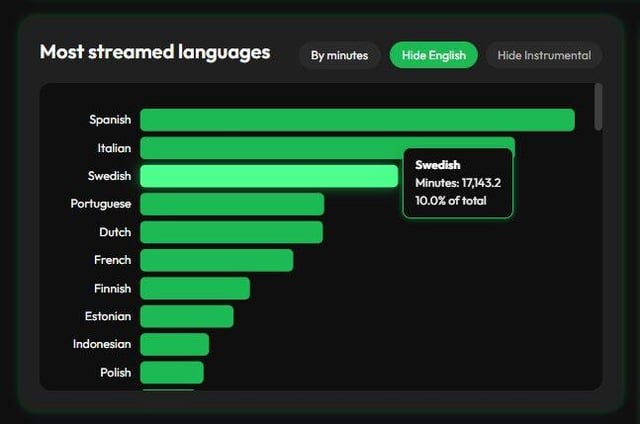Click the Indonesian bar

174,344
